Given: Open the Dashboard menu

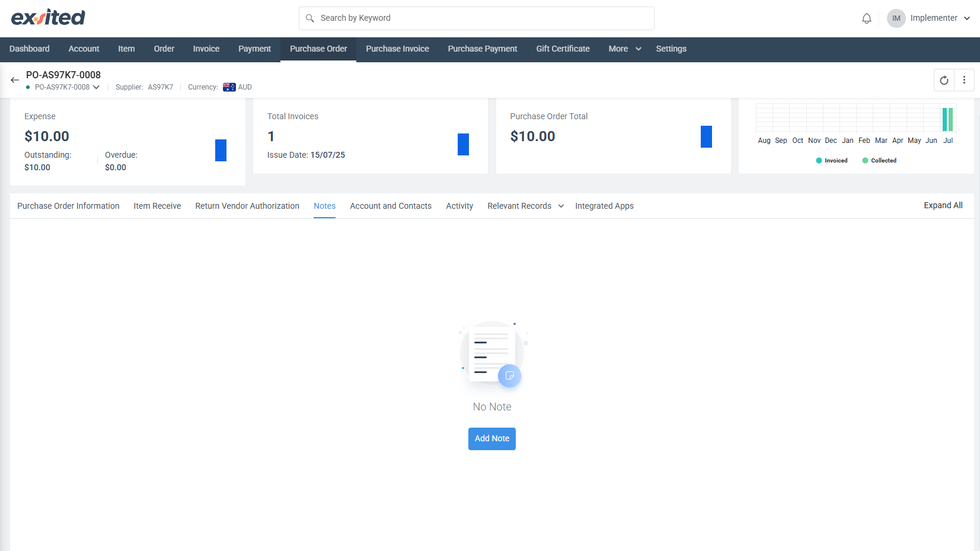Looking at the screenshot, I should click(x=30, y=49).
